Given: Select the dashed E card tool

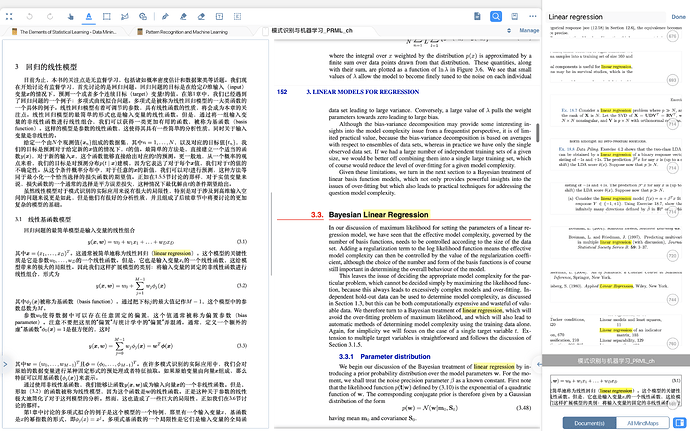Looking at the screenshot, I should [237, 17].
